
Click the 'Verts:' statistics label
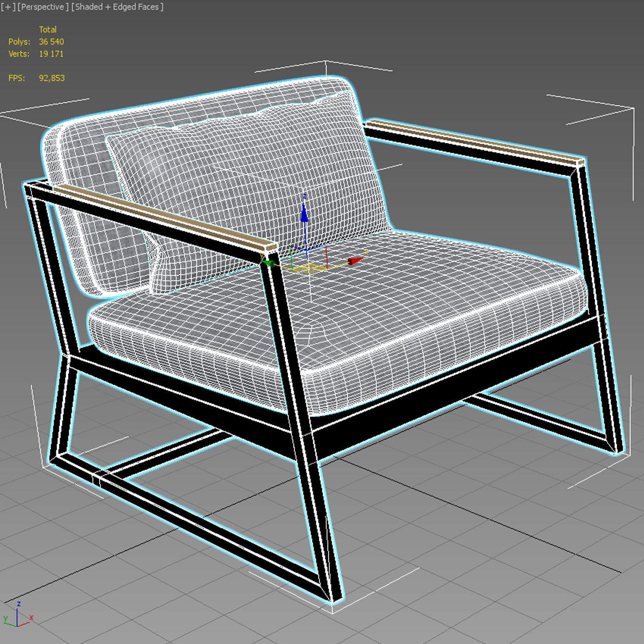coord(19,54)
